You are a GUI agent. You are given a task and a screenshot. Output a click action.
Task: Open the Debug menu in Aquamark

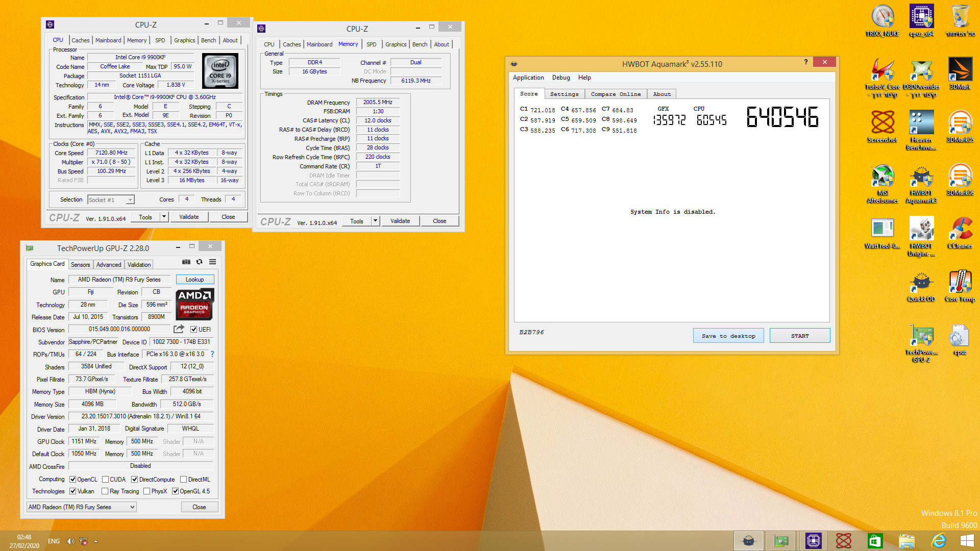tap(561, 78)
